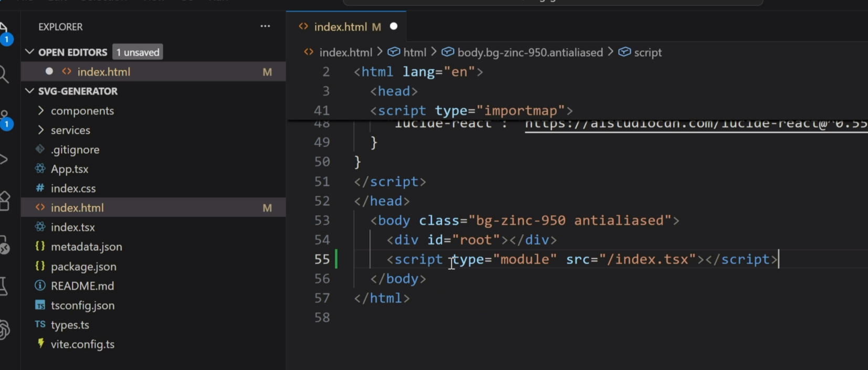Click body.bg-zinc-950.antialiased breadcrumb
The height and width of the screenshot is (370, 868).
(x=530, y=52)
